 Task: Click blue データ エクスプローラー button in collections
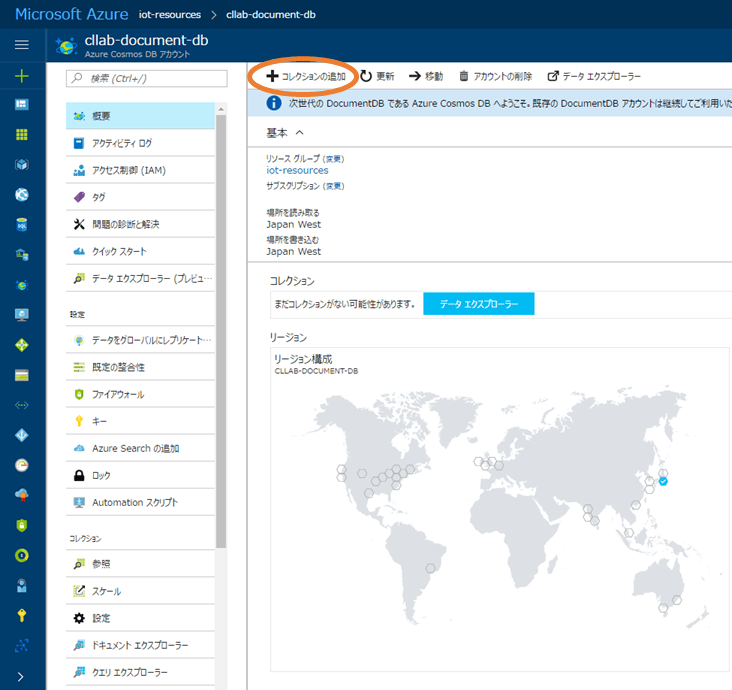point(479,304)
